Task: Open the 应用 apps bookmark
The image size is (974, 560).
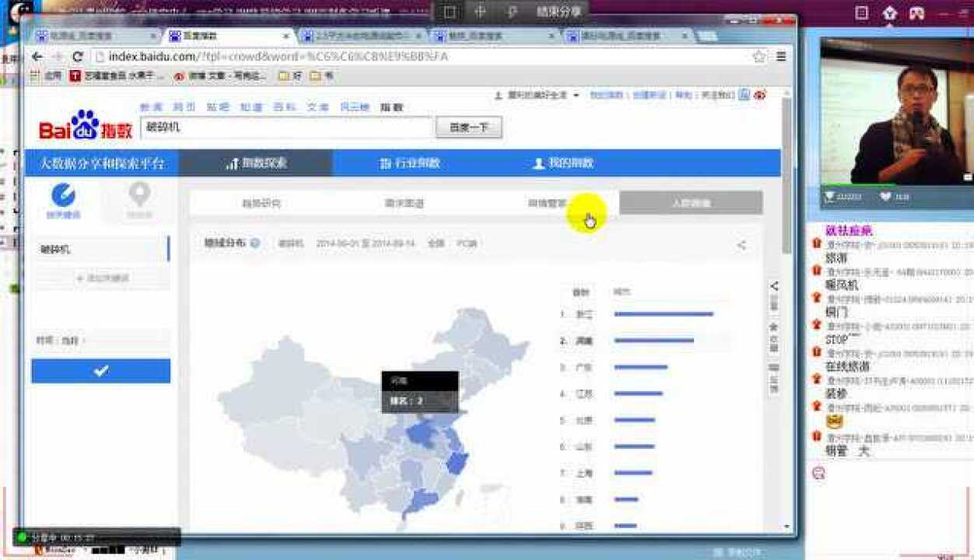Action: click(46, 76)
